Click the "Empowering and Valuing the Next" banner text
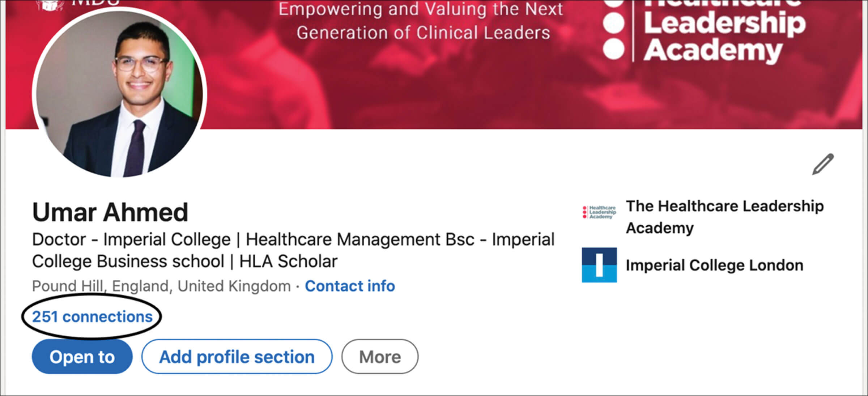 click(x=421, y=9)
